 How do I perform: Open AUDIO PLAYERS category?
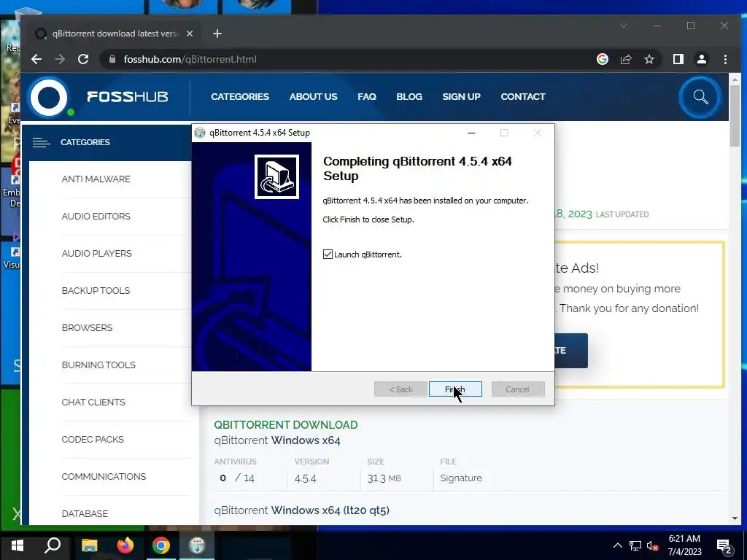[97, 253]
